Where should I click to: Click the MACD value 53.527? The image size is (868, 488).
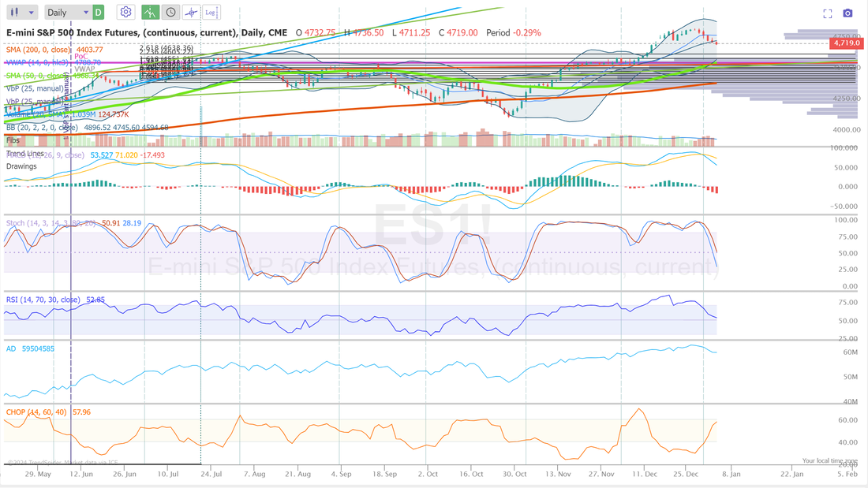point(101,155)
